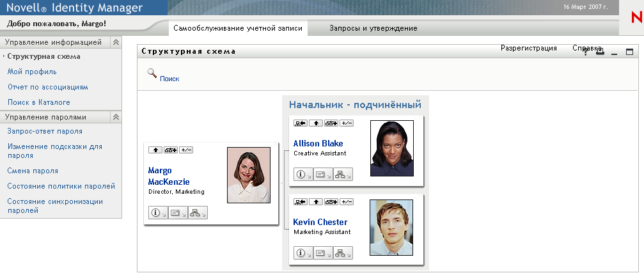
Task: Switch to Запросы и утверждение tab
Action: pyautogui.click(x=373, y=28)
